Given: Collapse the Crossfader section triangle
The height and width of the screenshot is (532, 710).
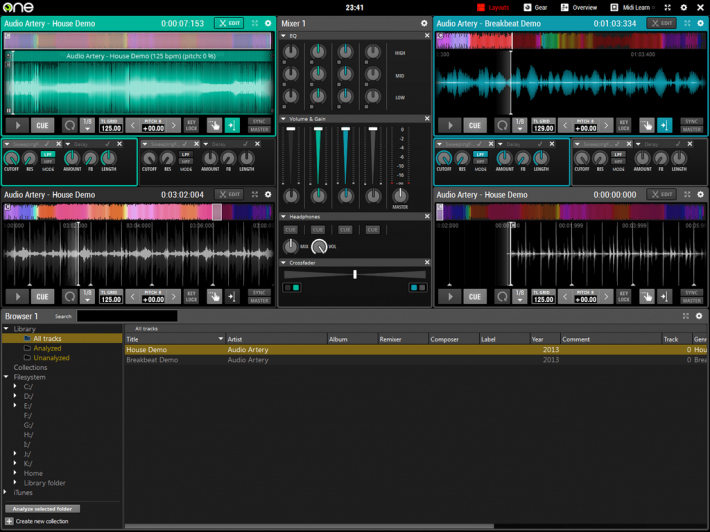Looking at the screenshot, I should (x=283, y=263).
